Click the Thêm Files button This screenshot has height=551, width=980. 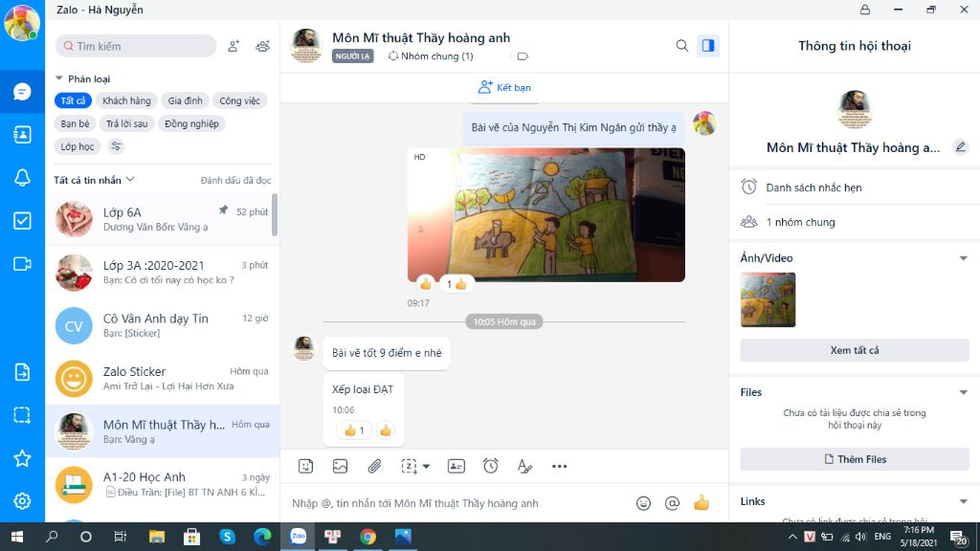855,459
